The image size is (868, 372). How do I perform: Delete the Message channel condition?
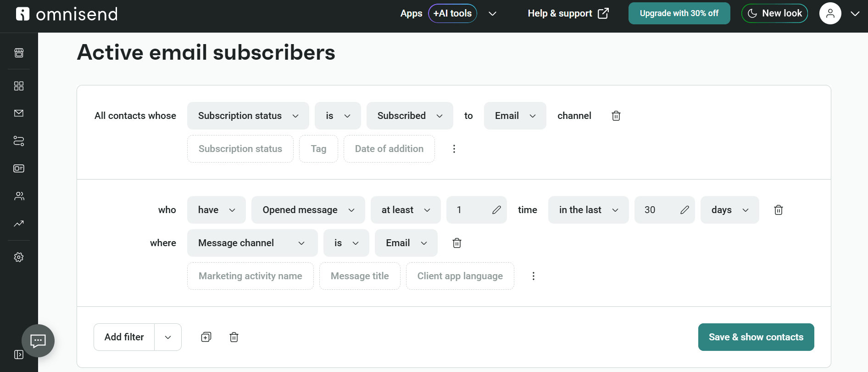457,243
